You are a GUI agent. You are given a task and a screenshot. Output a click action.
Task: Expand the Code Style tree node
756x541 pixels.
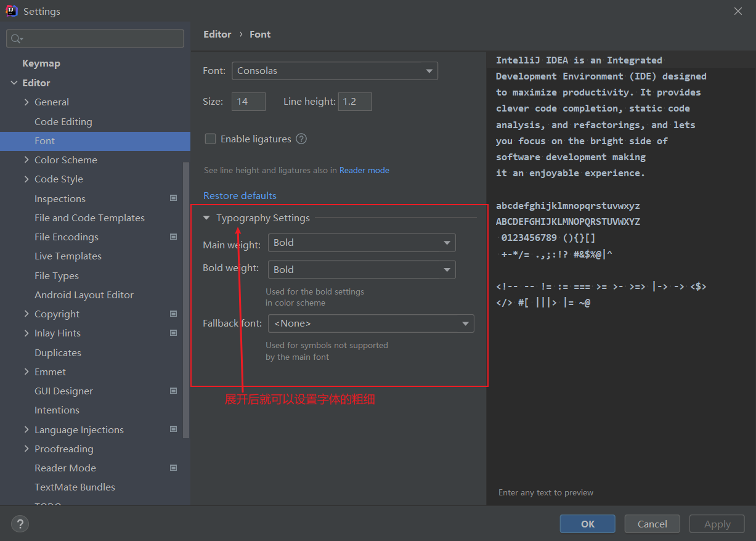tap(26, 179)
